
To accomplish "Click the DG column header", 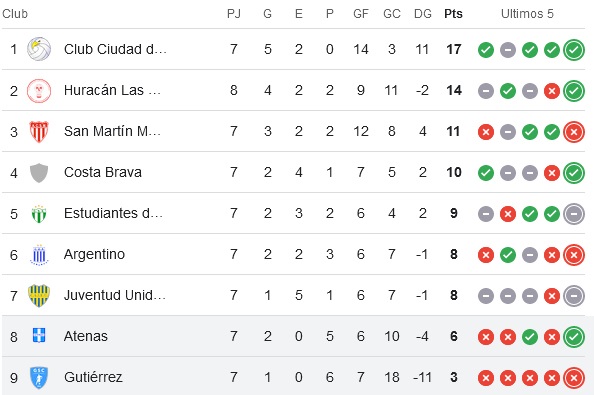I will pyautogui.click(x=423, y=14).
